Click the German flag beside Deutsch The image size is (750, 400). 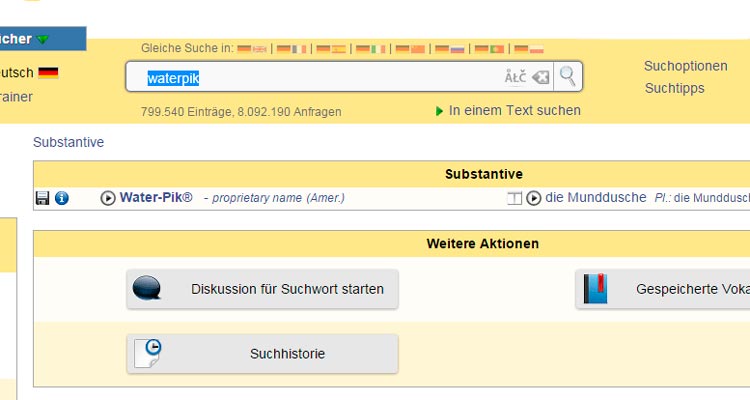click(48, 73)
